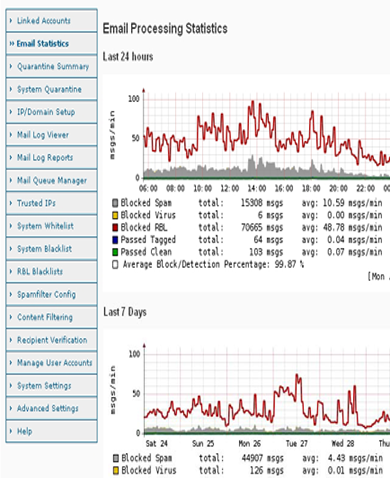Click the Email Processing Statistics heading
Viewport: 390px width, 478px height.
[165, 29]
